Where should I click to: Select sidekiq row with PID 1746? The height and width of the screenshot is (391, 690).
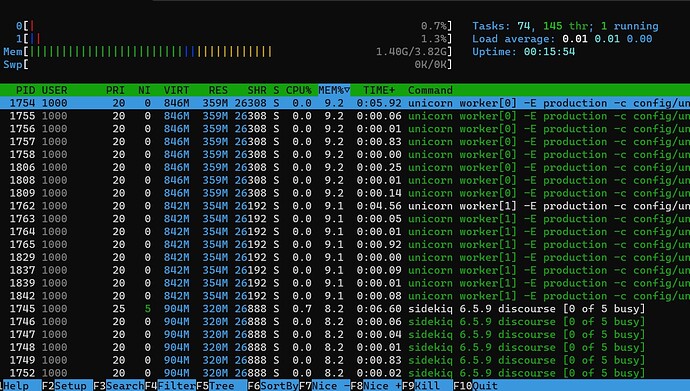coord(345,322)
